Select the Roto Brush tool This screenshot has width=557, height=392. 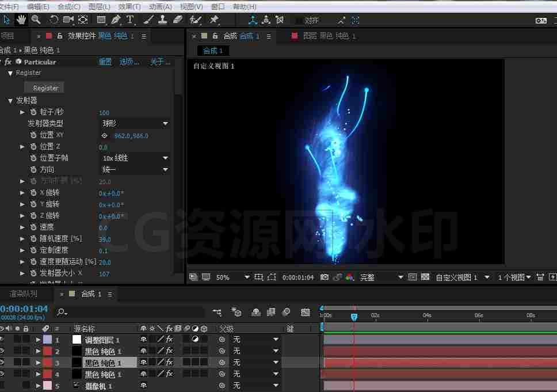tap(196, 20)
